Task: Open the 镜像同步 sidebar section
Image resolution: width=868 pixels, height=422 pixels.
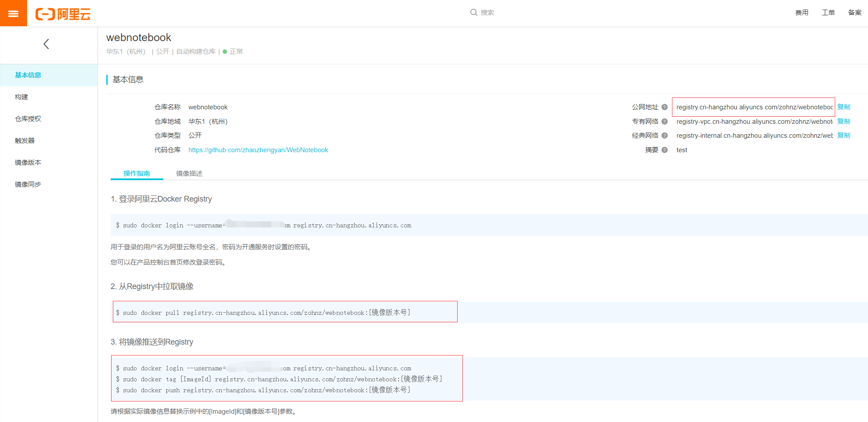Action: tap(49, 185)
